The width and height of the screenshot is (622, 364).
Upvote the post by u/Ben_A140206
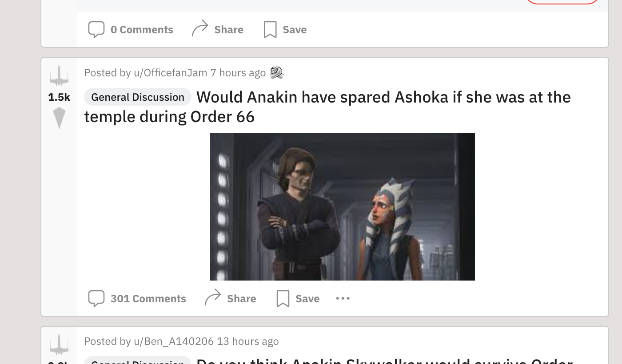click(x=59, y=344)
